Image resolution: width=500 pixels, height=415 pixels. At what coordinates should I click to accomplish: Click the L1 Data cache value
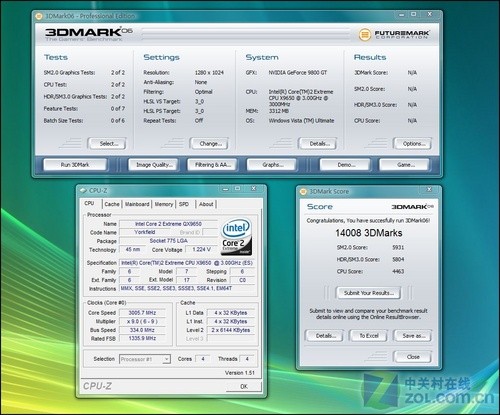tap(231, 313)
